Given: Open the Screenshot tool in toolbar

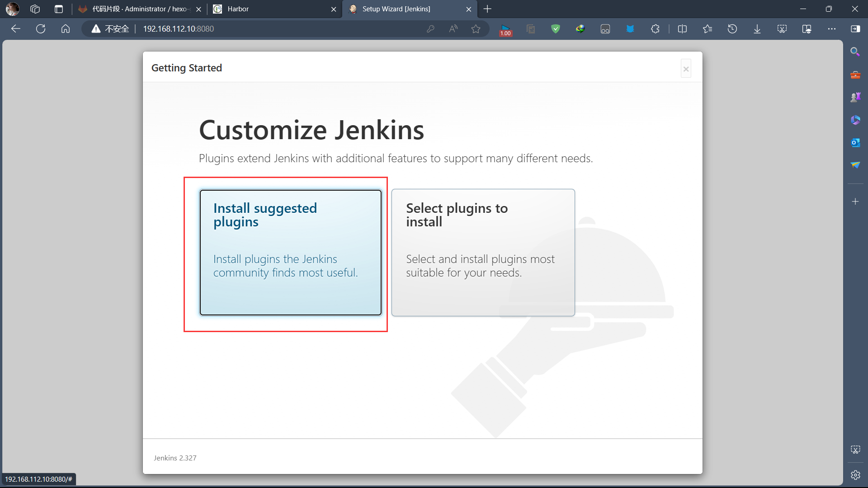Looking at the screenshot, I should click(x=782, y=29).
